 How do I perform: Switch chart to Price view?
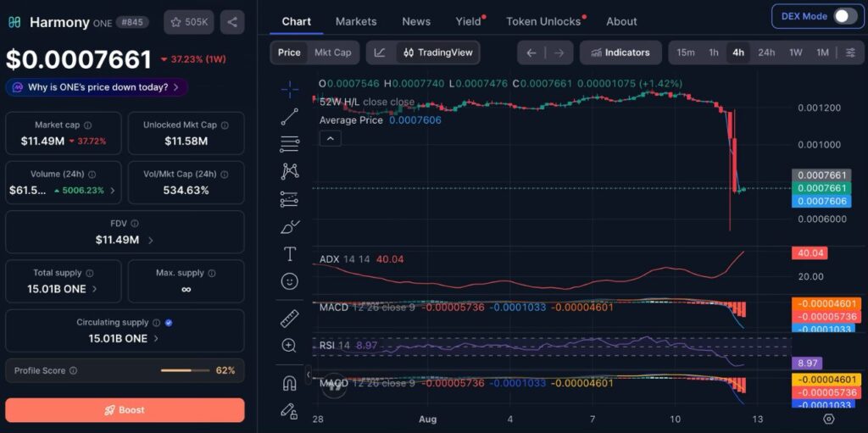[x=289, y=53]
